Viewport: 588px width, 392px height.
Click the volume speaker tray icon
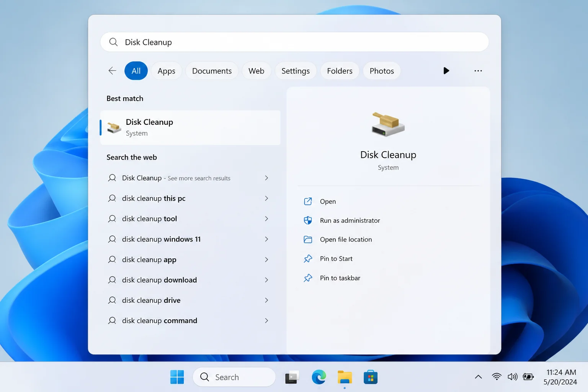point(512,377)
